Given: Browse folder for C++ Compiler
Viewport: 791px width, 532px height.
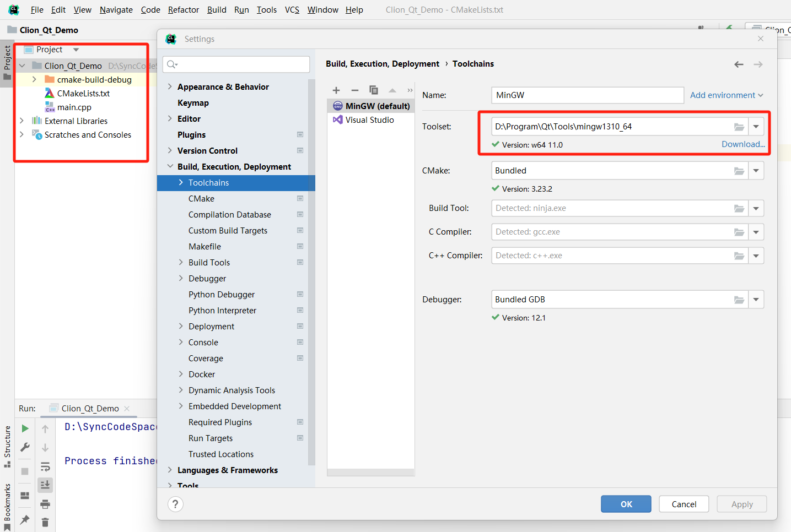Looking at the screenshot, I should (739, 256).
